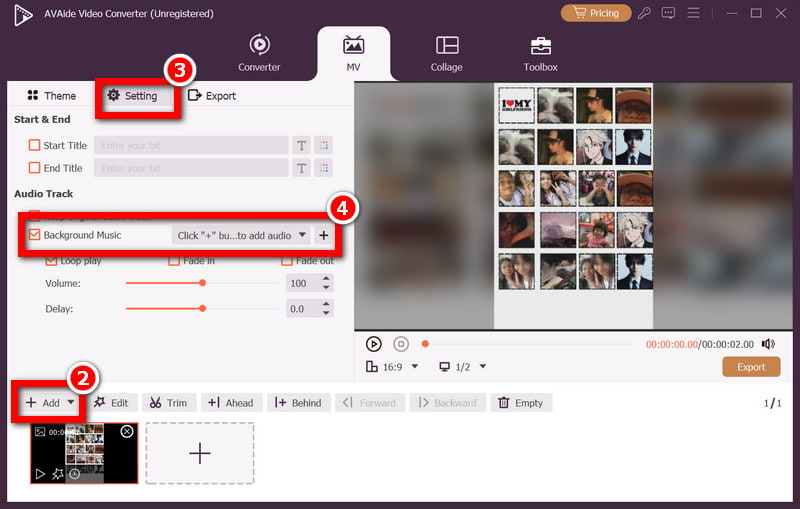Mute audio with the speaker icon
Image resolution: width=800 pixels, height=509 pixels.
(768, 344)
